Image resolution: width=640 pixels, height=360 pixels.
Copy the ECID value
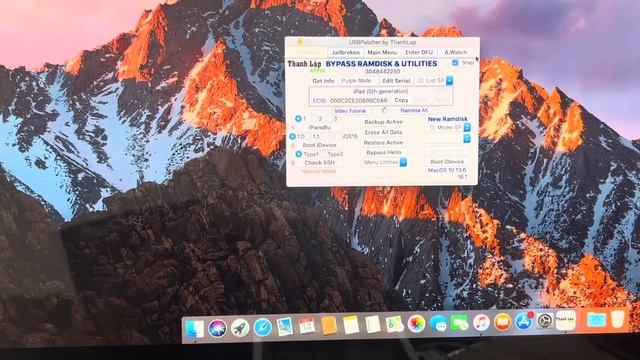point(401,100)
